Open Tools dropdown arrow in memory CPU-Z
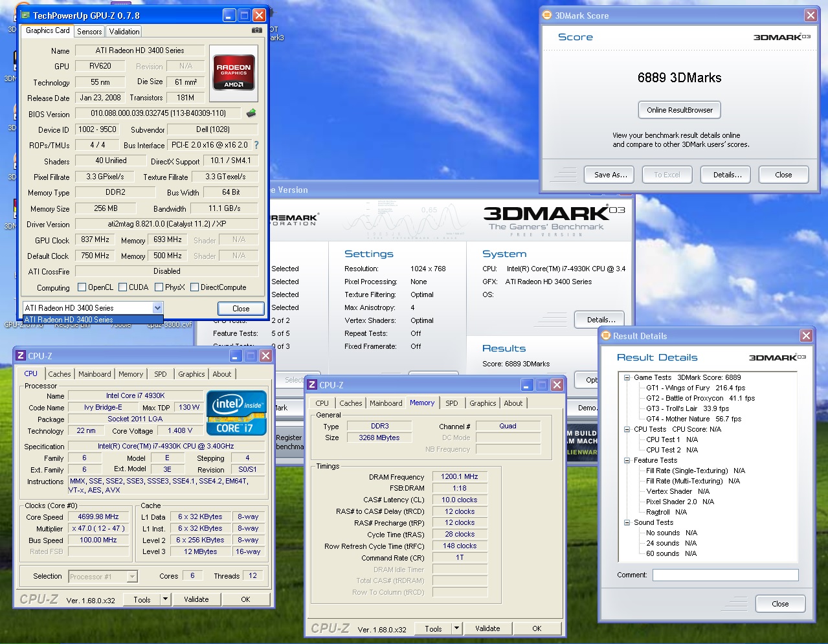 tap(456, 628)
